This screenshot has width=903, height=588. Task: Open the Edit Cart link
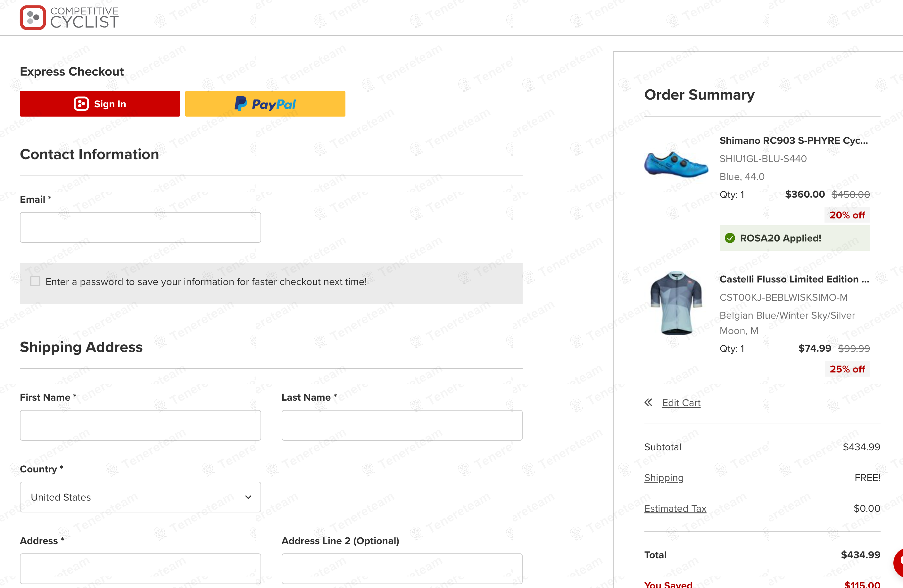click(681, 403)
